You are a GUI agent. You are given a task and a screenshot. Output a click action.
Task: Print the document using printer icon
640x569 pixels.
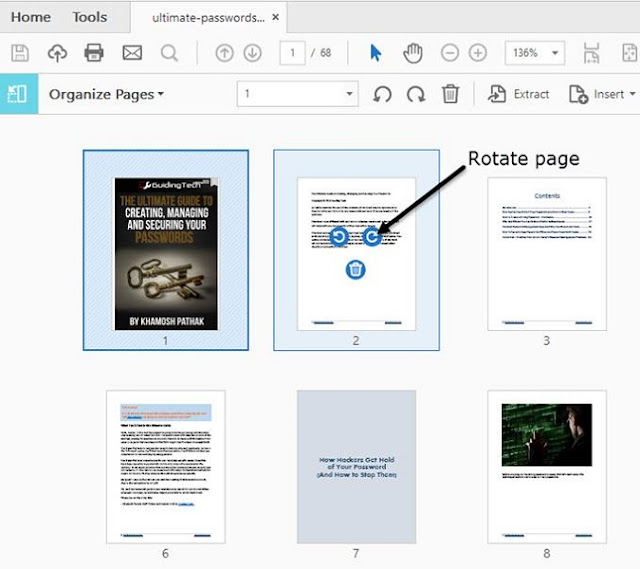94,53
